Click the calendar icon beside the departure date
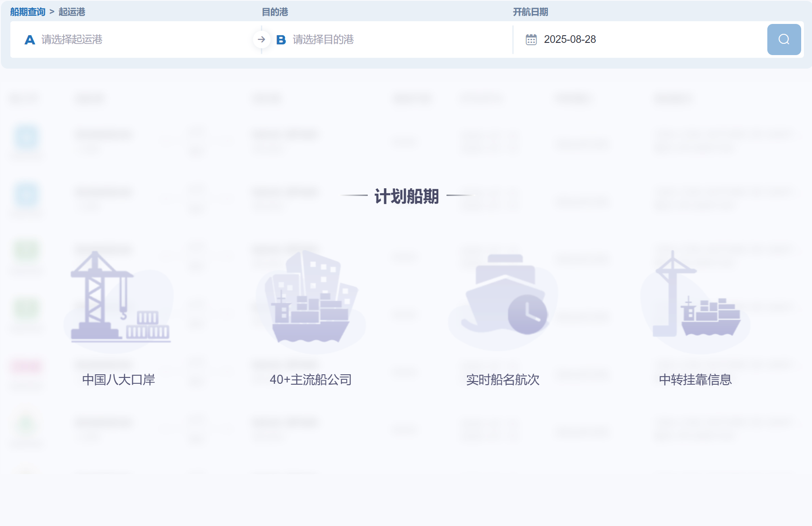 pos(533,40)
